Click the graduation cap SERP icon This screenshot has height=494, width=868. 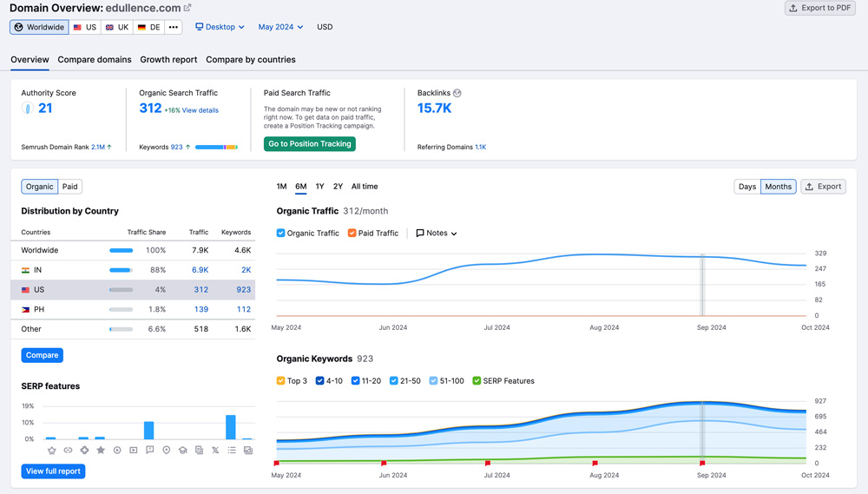[x=182, y=451]
